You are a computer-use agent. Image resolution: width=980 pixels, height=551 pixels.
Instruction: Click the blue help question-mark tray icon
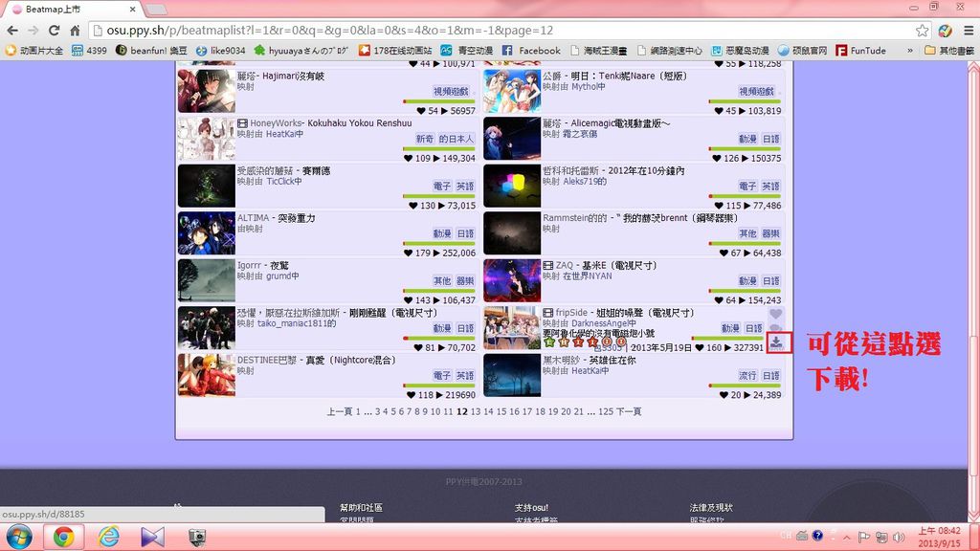coord(817,536)
